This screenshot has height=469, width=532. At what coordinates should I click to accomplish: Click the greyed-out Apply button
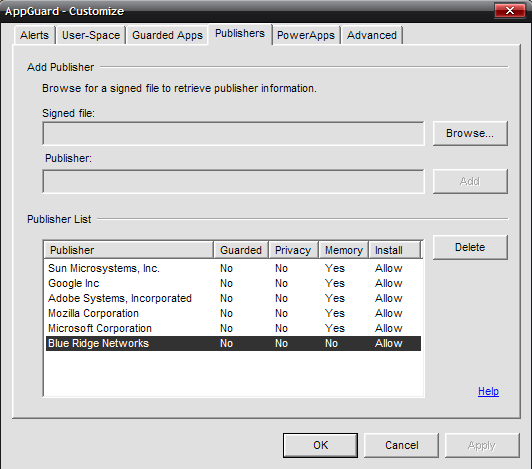pyautogui.click(x=482, y=445)
